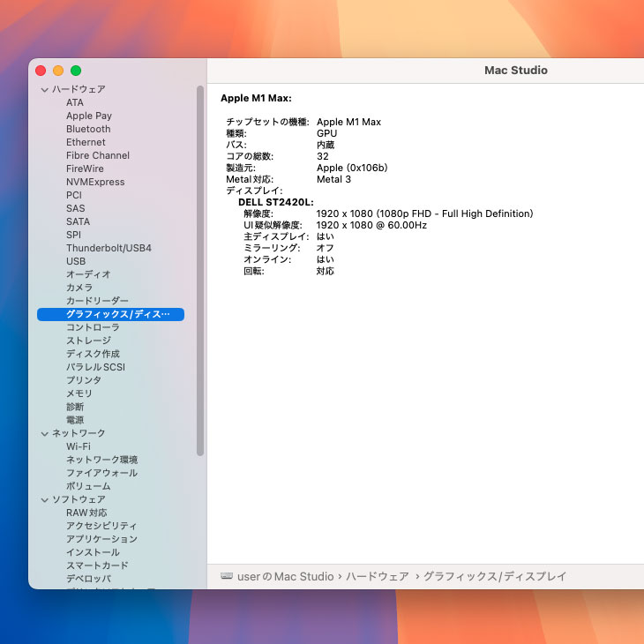Select 診断 in the sidebar
The height and width of the screenshot is (644, 644).
pyautogui.click(x=75, y=407)
